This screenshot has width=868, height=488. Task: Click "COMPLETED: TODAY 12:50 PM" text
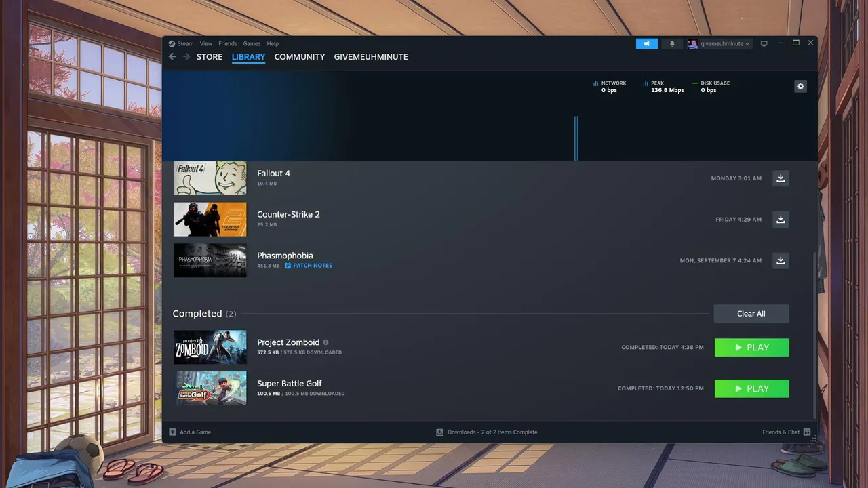tap(660, 388)
